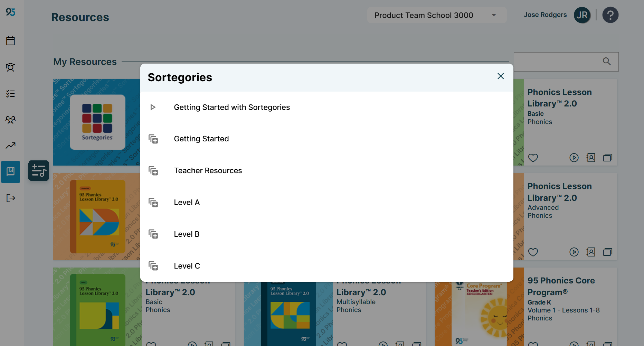This screenshot has height=346, width=644.
Task: Open the student graduate sidebar icon
Action: pyautogui.click(x=10, y=67)
